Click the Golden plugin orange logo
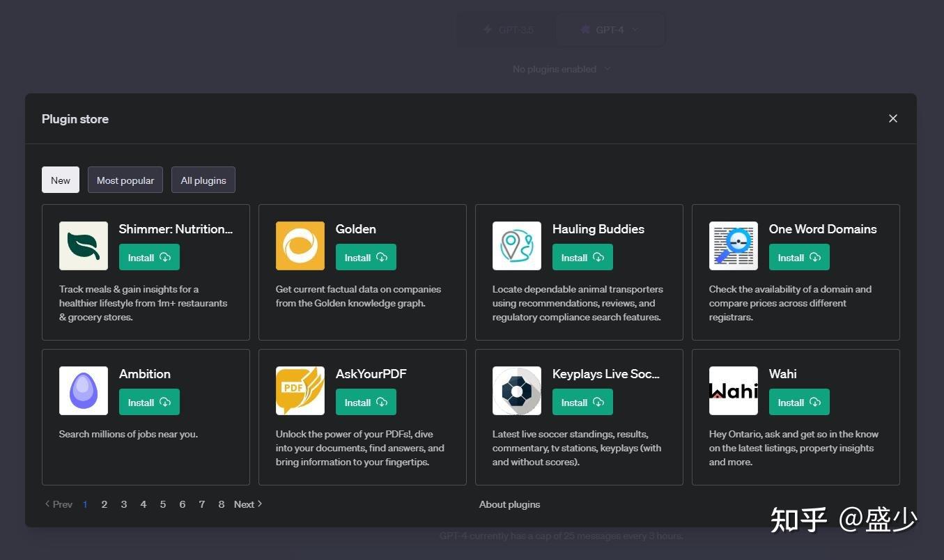The image size is (944, 560). click(x=300, y=246)
